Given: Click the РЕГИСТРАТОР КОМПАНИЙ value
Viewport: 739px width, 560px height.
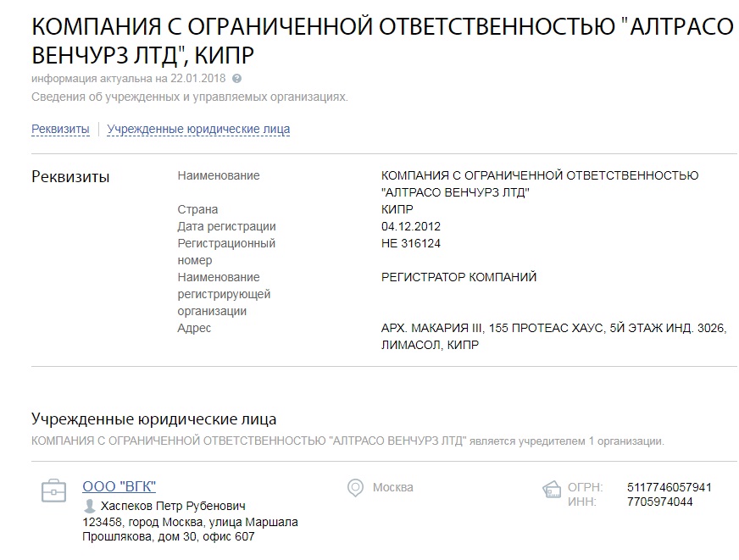Looking at the screenshot, I should click(x=459, y=277).
